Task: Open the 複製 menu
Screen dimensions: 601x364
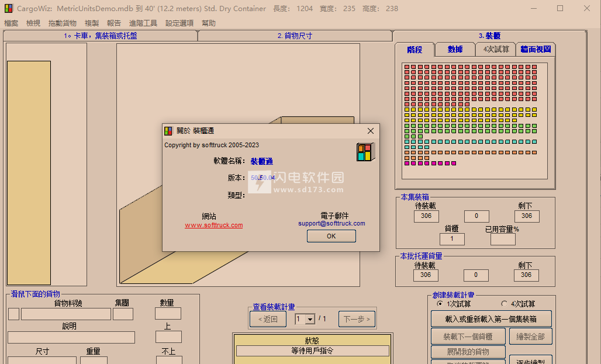Action: (92, 23)
